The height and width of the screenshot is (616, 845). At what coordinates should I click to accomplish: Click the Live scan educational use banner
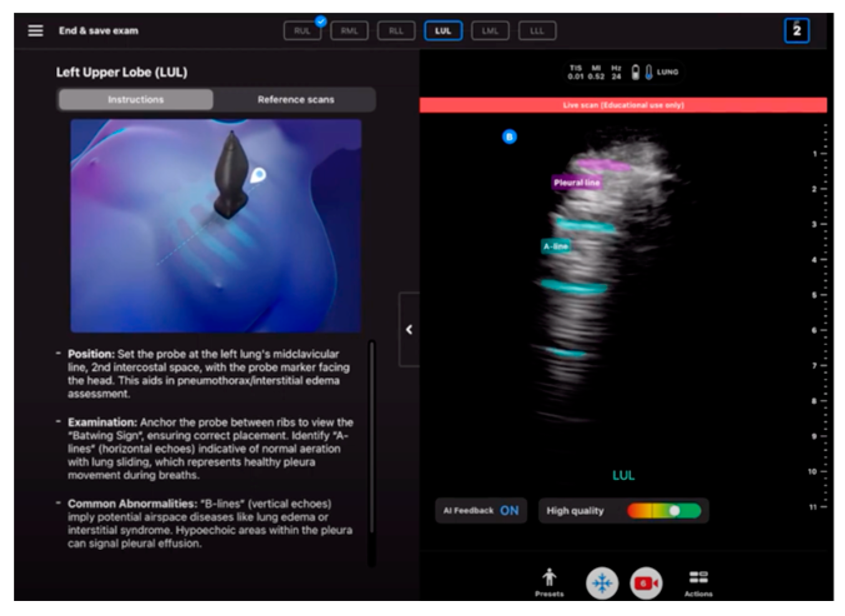coord(623,105)
